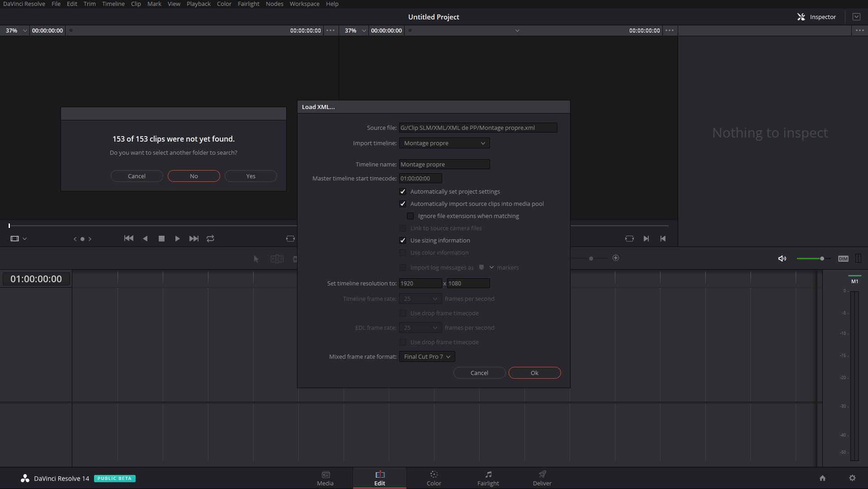868x489 pixels.
Task: Adjust the green volume slider
Action: click(x=821, y=258)
